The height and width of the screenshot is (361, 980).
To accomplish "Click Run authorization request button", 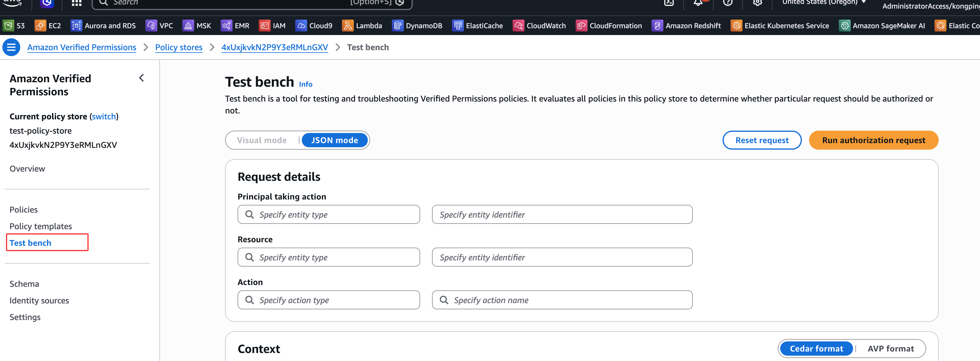I will coord(873,140).
